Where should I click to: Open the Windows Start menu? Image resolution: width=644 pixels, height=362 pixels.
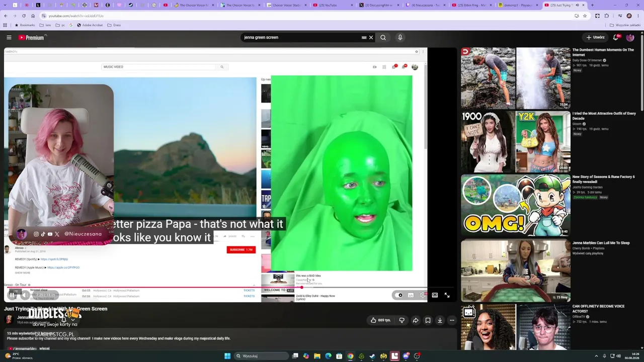(x=227, y=356)
